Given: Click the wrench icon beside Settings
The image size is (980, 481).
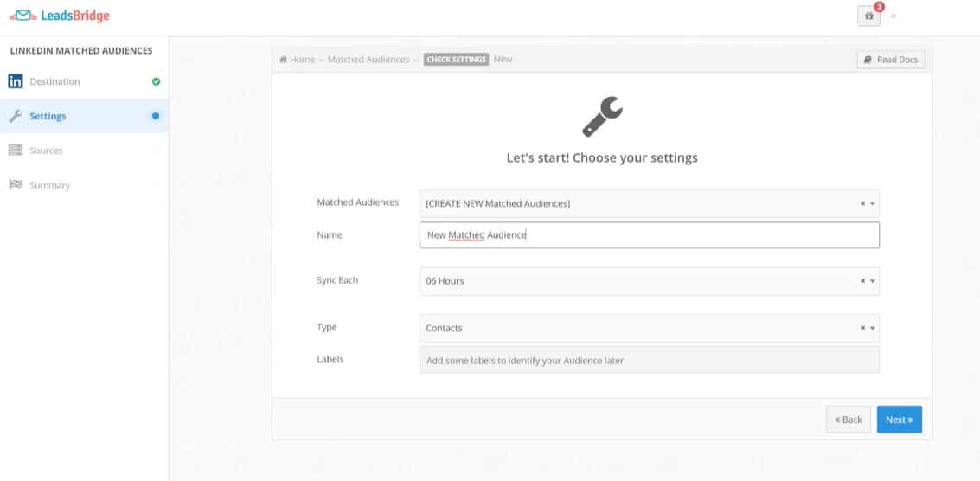Looking at the screenshot, I should pyautogui.click(x=16, y=116).
